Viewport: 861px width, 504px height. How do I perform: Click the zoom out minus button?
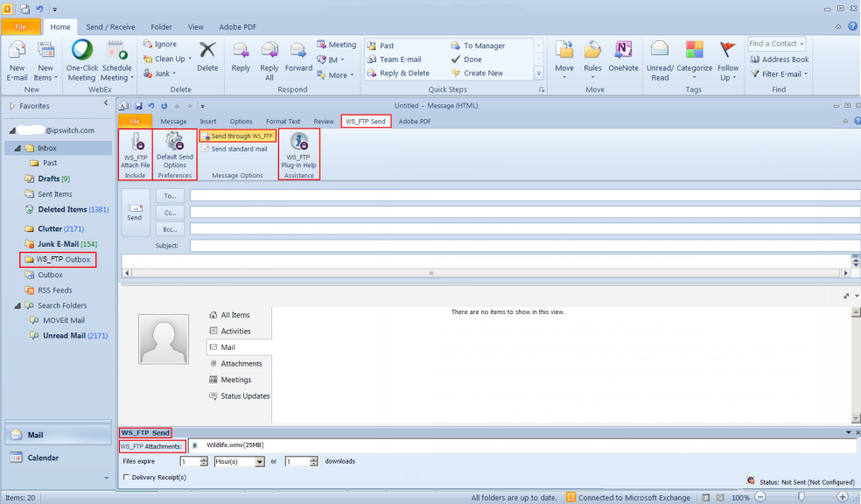coord(760,497)
